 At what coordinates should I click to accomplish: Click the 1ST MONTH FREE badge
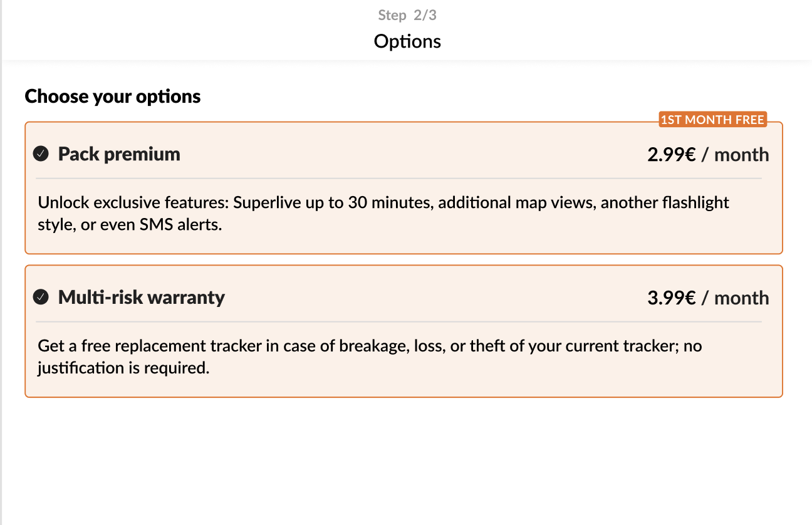[x=712, y=120]
